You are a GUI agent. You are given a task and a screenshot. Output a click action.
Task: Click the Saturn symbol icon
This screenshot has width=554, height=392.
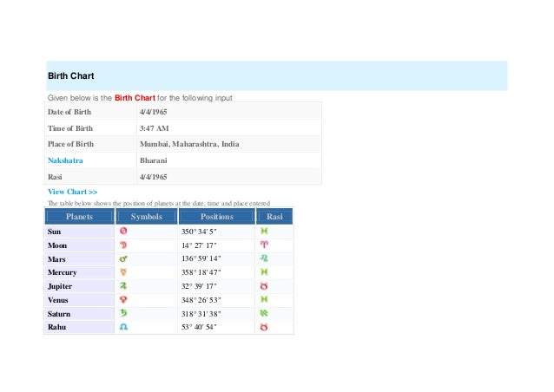(123, 313)
